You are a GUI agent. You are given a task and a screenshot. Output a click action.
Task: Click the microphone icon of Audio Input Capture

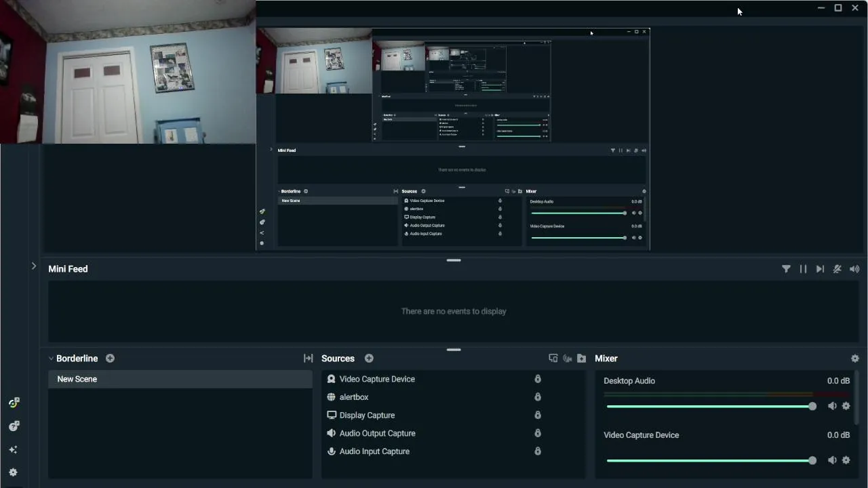point(332,451)
